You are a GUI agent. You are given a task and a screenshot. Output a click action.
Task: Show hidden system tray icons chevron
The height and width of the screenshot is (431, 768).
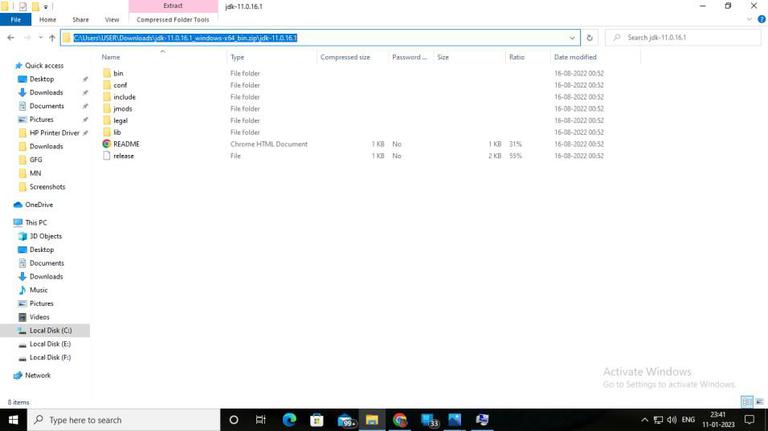pos(645,420)
